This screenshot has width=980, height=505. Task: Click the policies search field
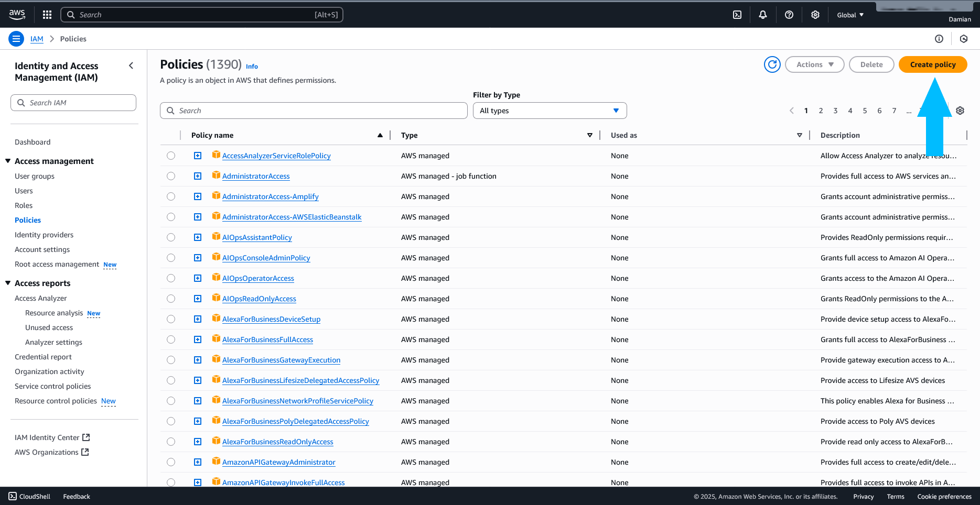(x=314, y=111)
